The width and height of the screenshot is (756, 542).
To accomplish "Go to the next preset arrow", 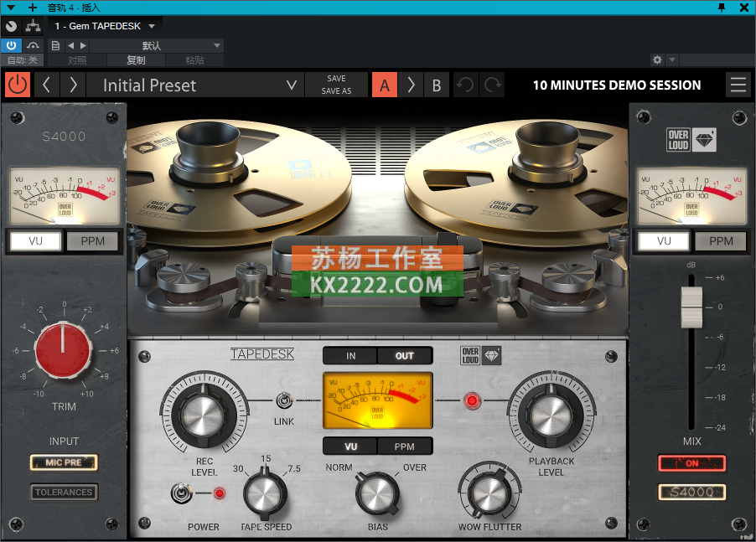I will point(73,85).
